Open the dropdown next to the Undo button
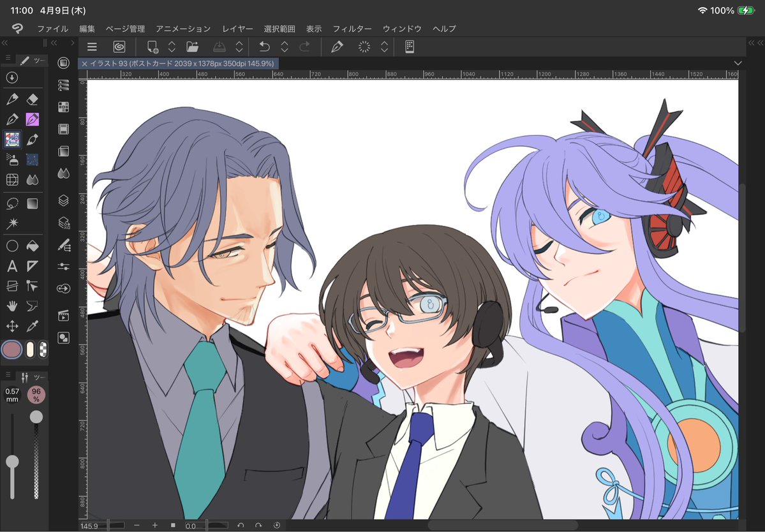The height and width of the screenshot is (532, 765). point(283,46)
